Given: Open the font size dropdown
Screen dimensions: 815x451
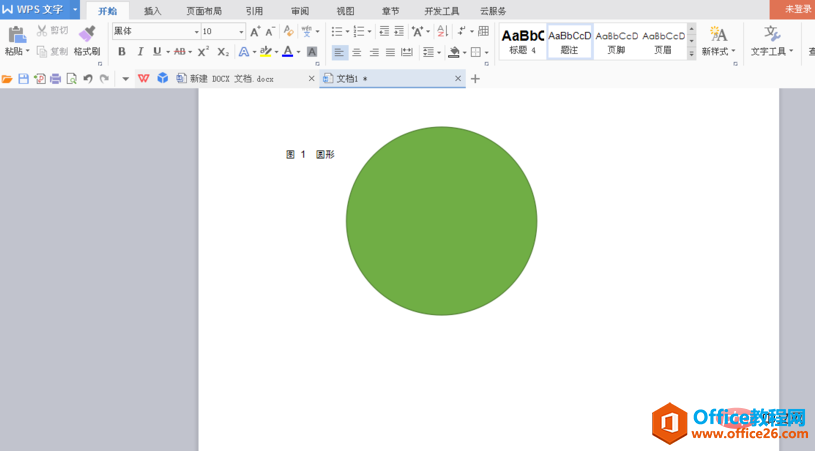Looking at the screenshot, I should [x=241, y=32].
